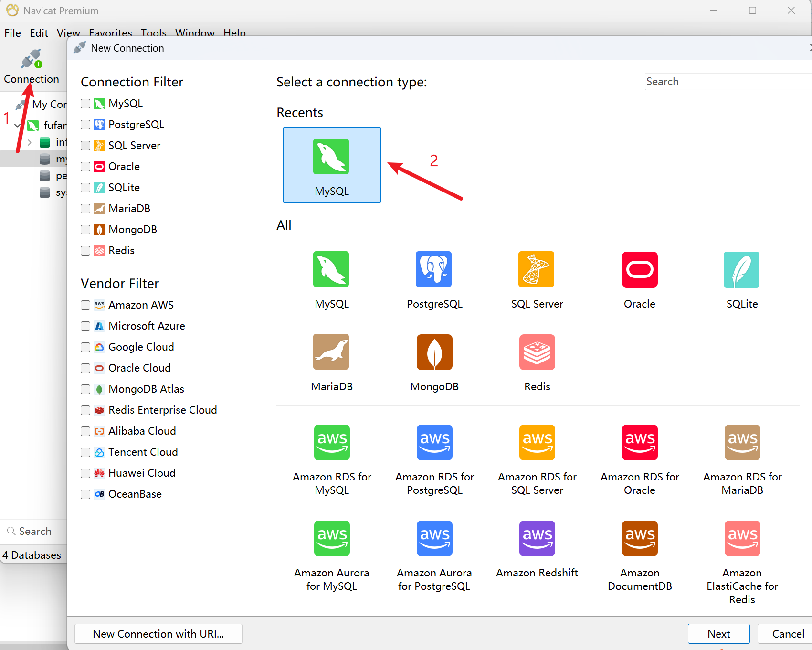Toggle the Oracle connection filter checkbox
The image size is (812, 650).
click(x=85, y=167)
